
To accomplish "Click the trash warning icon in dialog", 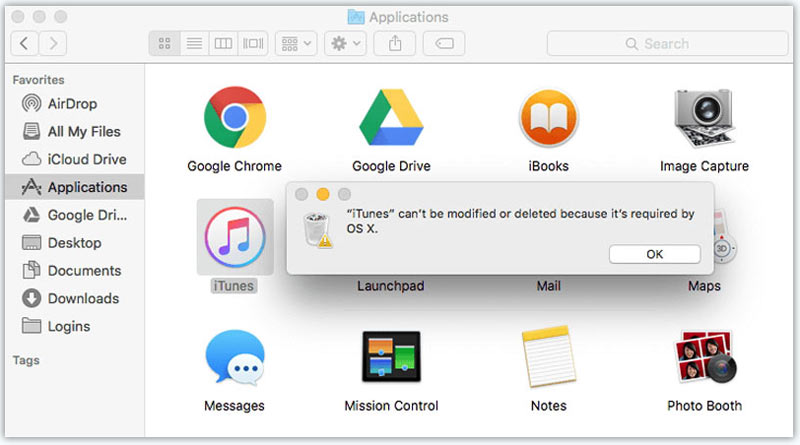I will click(x=317, y=231).
